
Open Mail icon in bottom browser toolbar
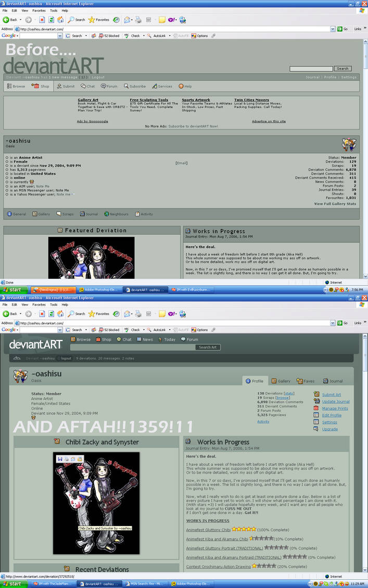[128, 314]
